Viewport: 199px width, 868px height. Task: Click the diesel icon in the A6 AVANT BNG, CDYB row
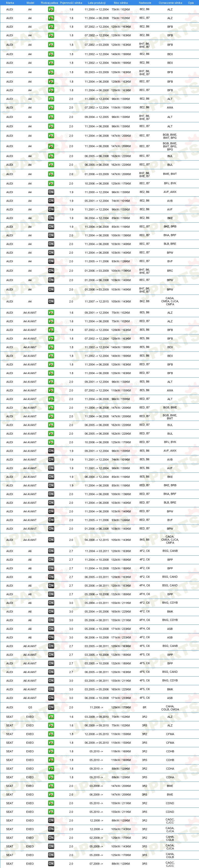tap(51, 680)
